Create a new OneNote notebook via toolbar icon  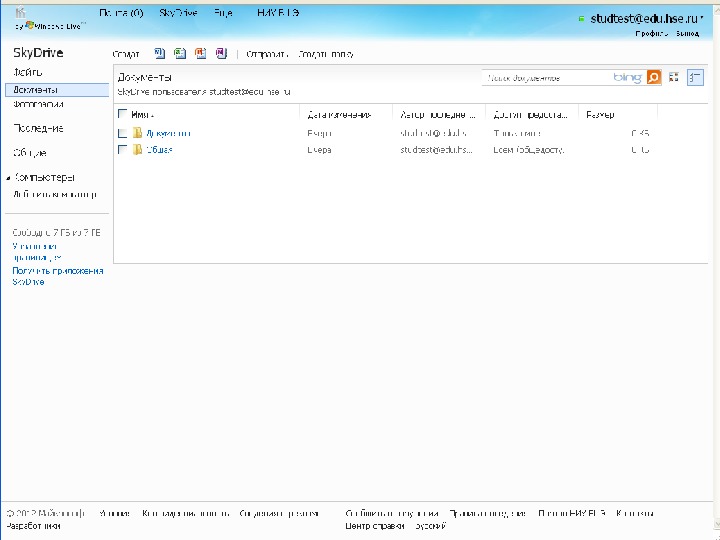click(221, 54)
